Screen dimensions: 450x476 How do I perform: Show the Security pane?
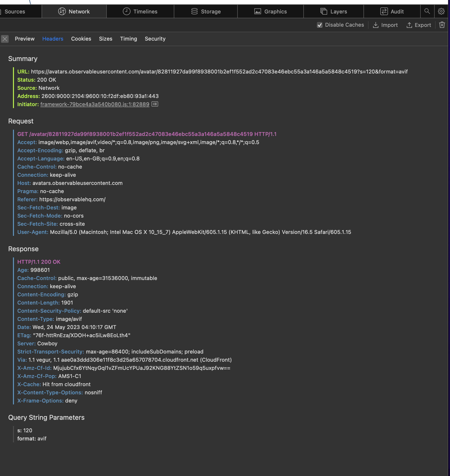[x=155, y=39]
